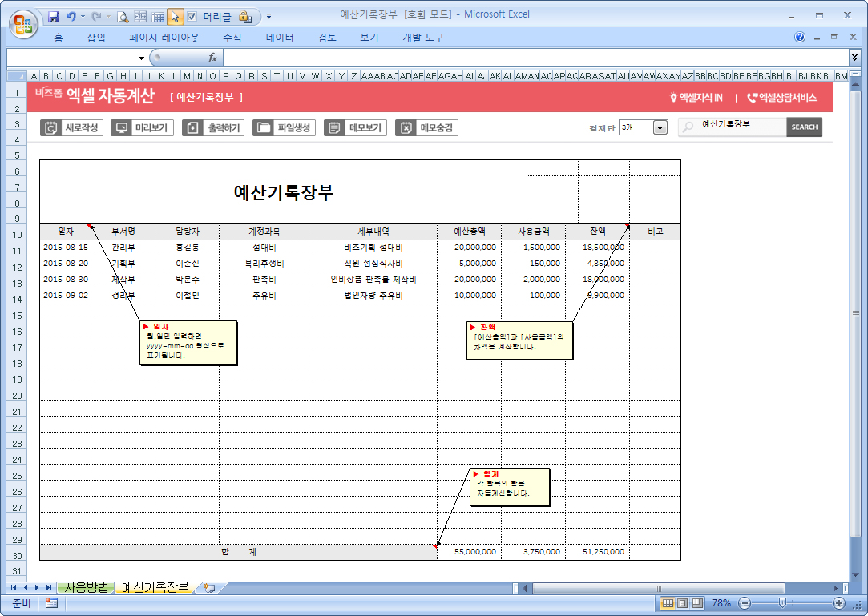Image resolution: width=868 pixels, height=616 pixels.
Task: Open the 수식 ribbon tab
Action: coord(232,38)
